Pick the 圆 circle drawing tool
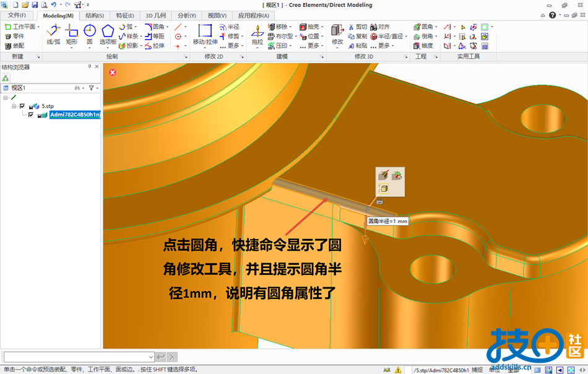This screenshot has width=588, height=374. click(x=90, y=34)
